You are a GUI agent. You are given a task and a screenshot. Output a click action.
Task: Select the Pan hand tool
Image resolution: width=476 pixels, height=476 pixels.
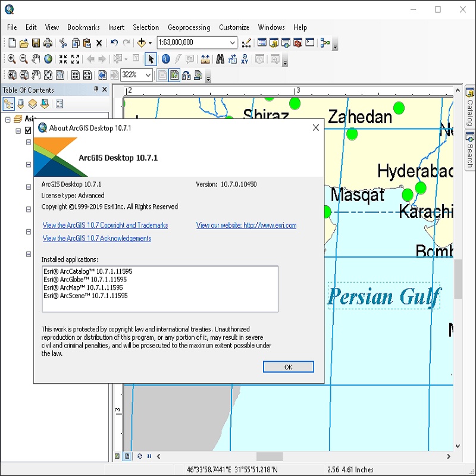(x=36, y=59)
